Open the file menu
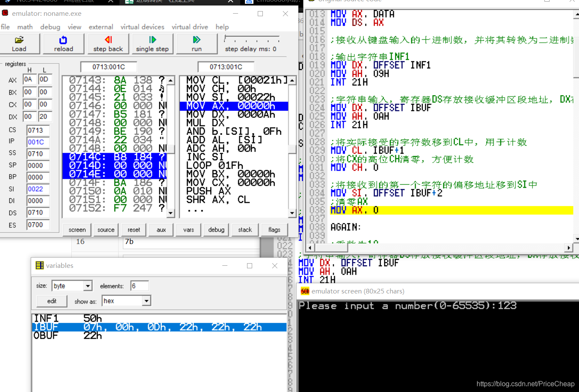The height and width of the screenshot is (392, 579). (x=6, y=27)
